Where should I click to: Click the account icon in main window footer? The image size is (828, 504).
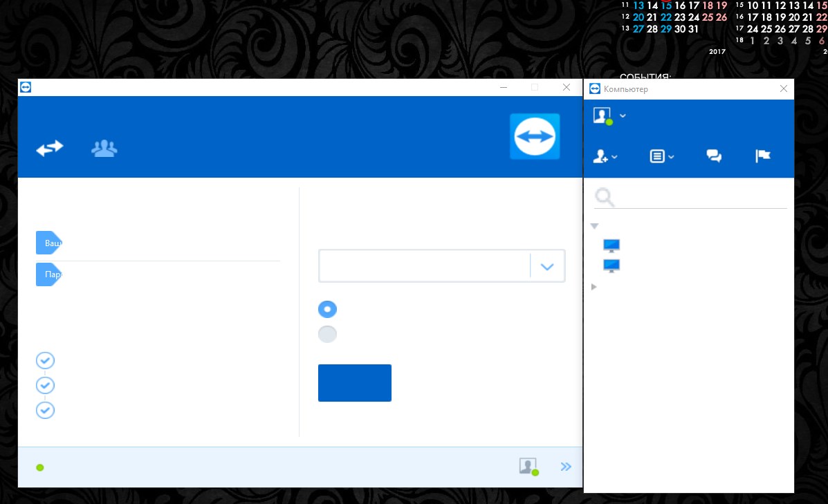coord(528,467)
